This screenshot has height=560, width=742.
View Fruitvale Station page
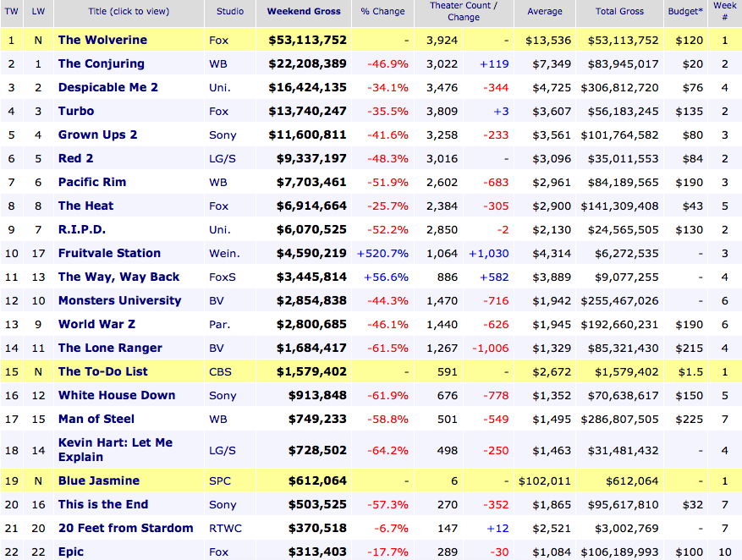coord(109,253)
